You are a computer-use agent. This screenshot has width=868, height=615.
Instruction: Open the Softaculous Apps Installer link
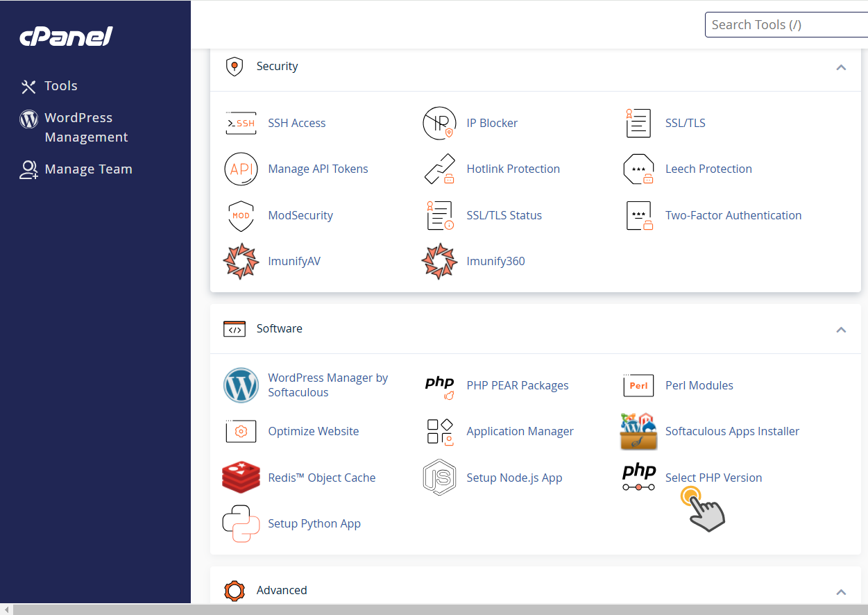(732, 431)
